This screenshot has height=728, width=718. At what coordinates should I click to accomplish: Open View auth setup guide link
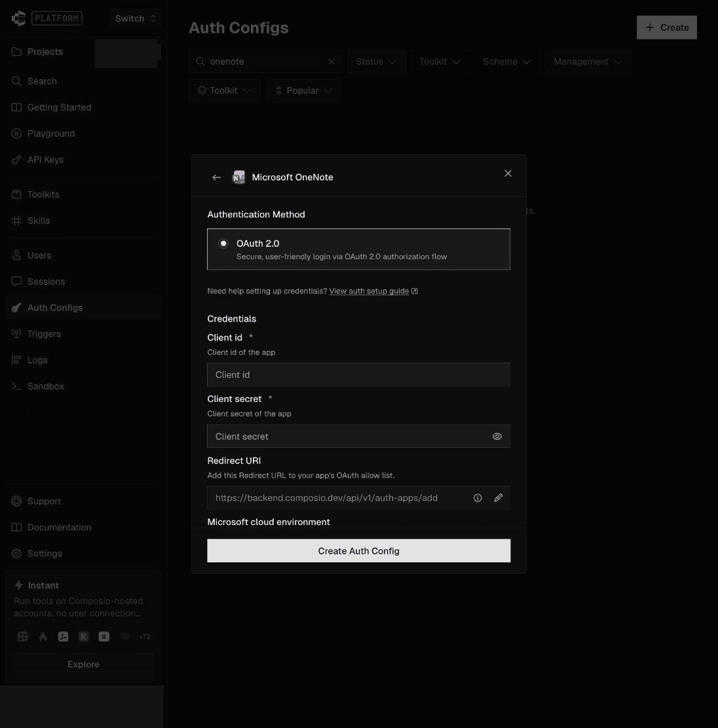click(373, 291)
